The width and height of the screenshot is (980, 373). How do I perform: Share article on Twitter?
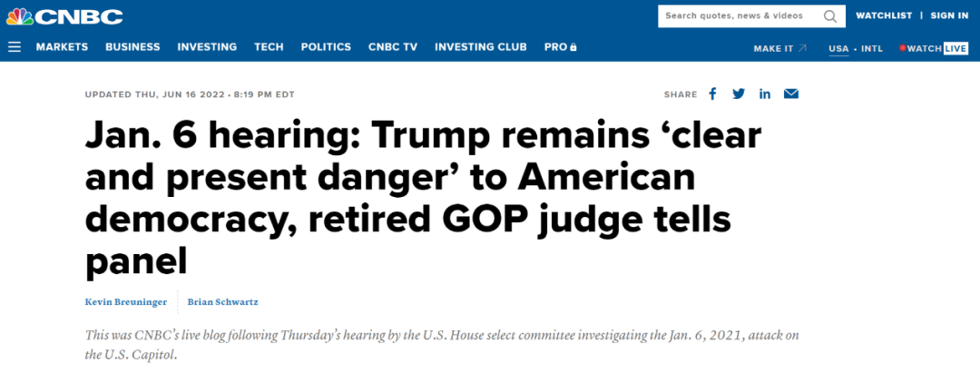click(x=739, y=94)
